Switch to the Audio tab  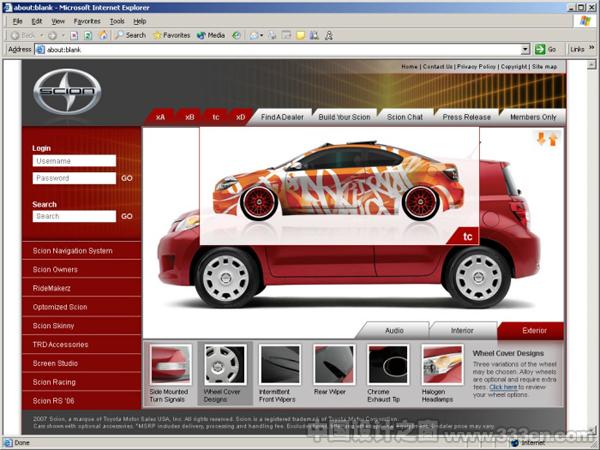[x=394, y=330]
